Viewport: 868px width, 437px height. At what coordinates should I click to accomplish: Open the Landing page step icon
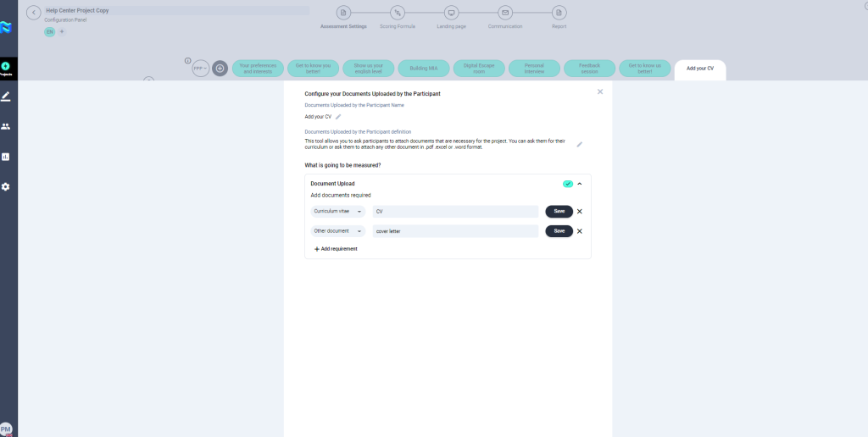451,13
